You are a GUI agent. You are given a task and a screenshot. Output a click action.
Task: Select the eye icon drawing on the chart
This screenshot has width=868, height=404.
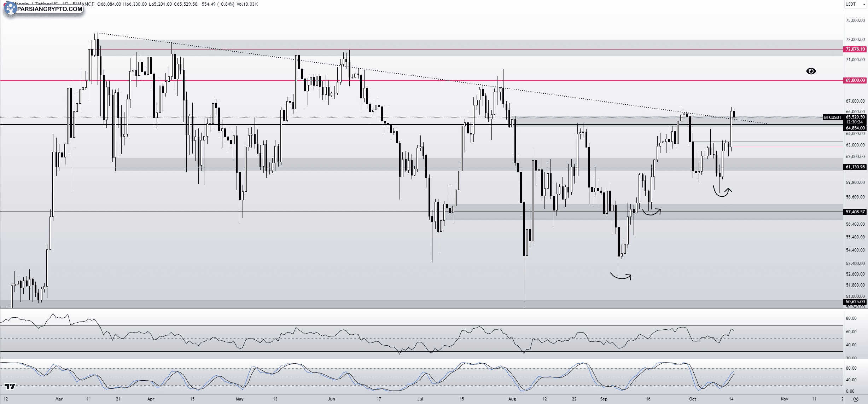(811, 71)
